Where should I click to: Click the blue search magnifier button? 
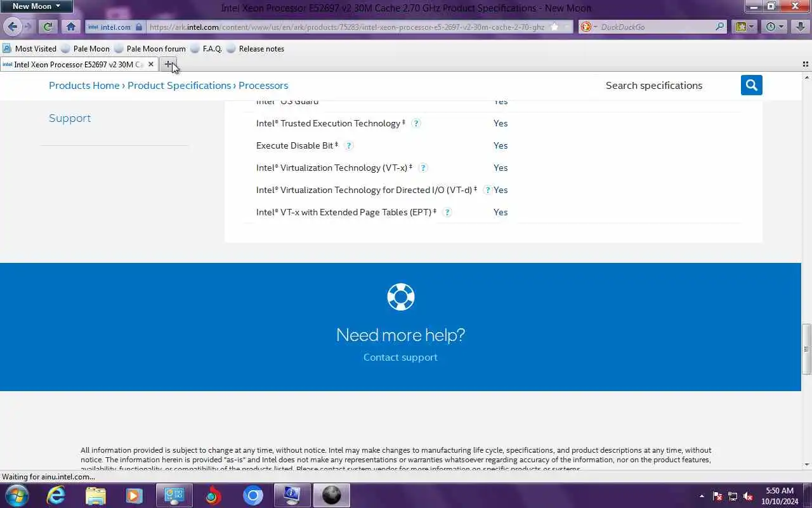pos(751,85)
